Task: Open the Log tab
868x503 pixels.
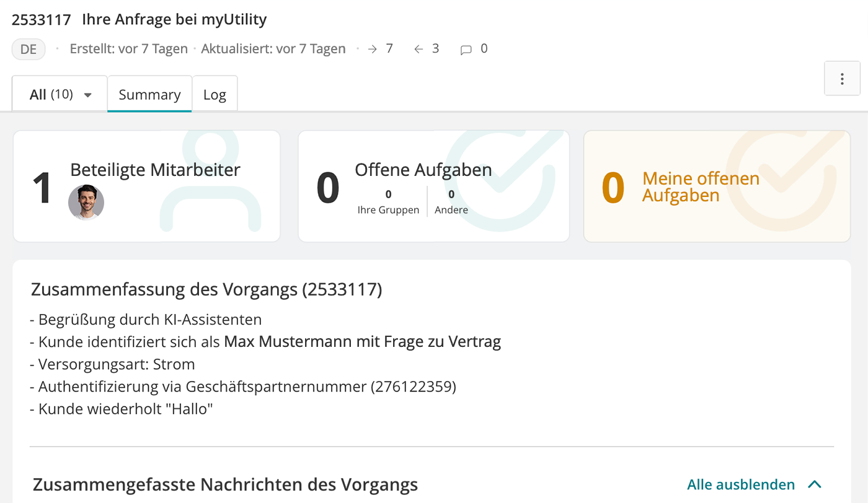Action: [215, 94]
